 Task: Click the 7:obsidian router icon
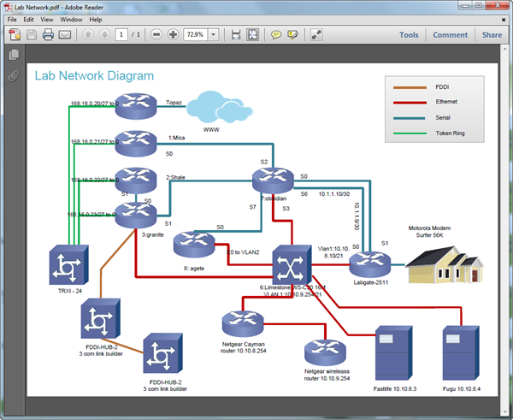(273, 180)
